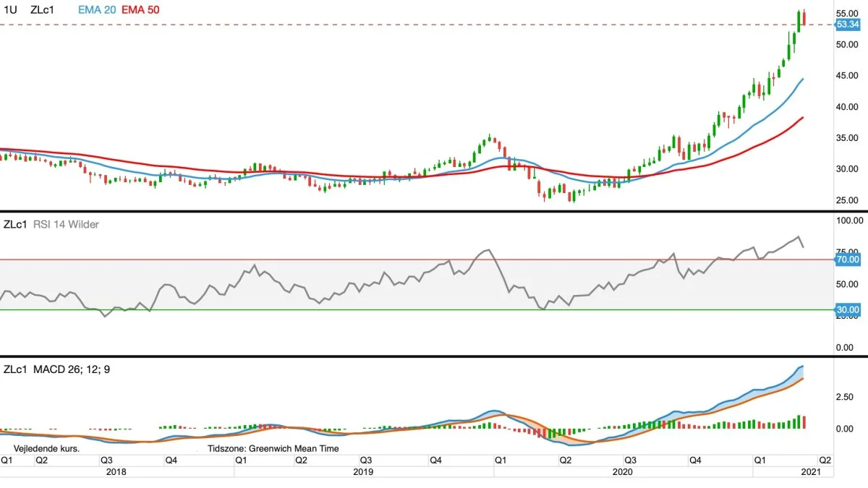
Task: Click the 100.00 RSI axis label
Action: (847, 221)
